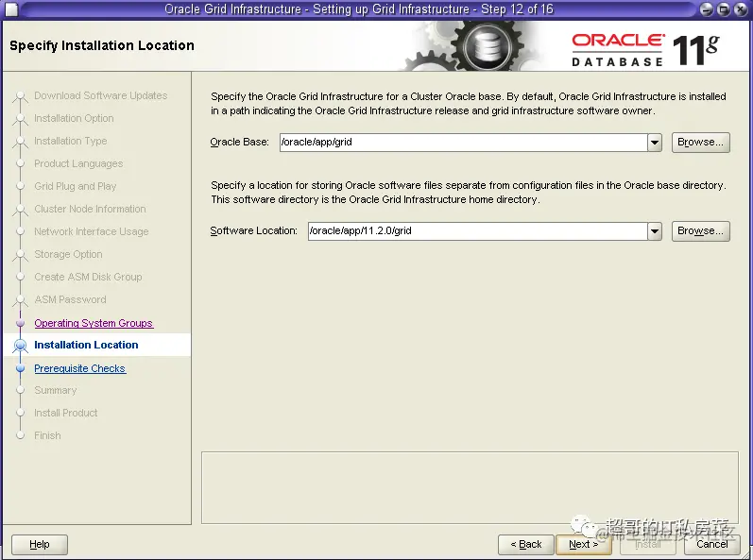The height and width of the screenshot is (560, 753).
Task: Edit the Oracle Base path field
Action: tap(464, 143)
